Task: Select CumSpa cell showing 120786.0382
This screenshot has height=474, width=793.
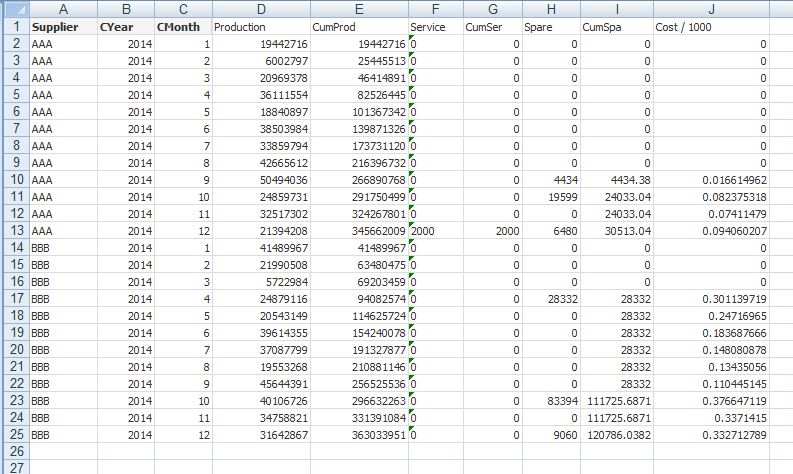Action: point(617,435)
